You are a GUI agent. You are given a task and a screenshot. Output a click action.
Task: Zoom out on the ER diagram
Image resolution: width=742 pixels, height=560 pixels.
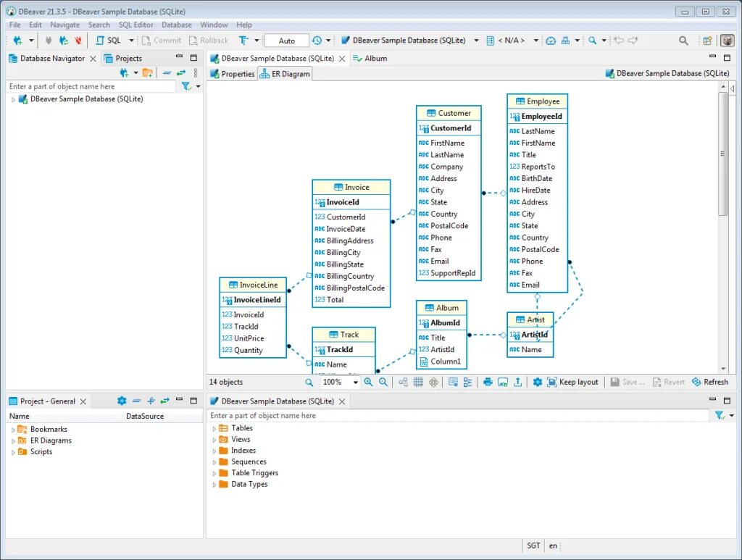383,383
